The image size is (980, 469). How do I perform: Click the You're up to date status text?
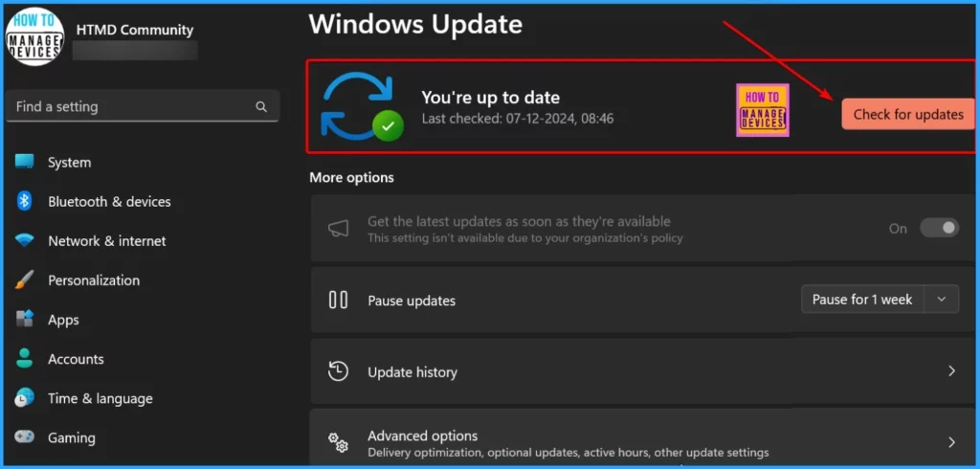click(491, 97)
